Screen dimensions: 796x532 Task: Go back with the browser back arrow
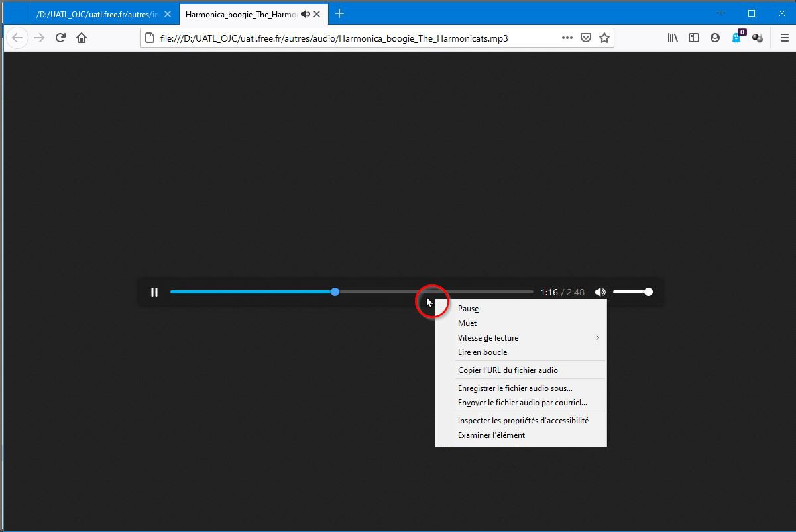18,38
